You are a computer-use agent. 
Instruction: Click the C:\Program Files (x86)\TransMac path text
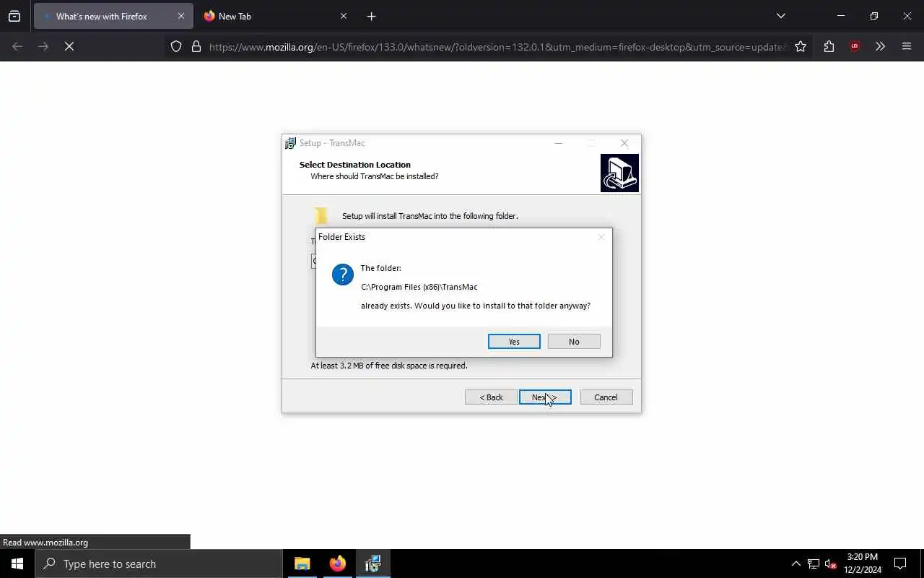pyautogui.click(x=419, y=287)
